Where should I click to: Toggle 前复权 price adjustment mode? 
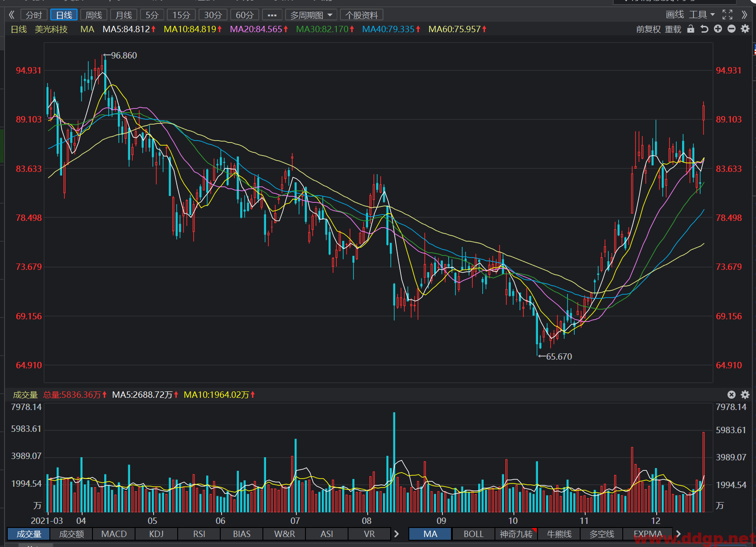tap(648, 29)
